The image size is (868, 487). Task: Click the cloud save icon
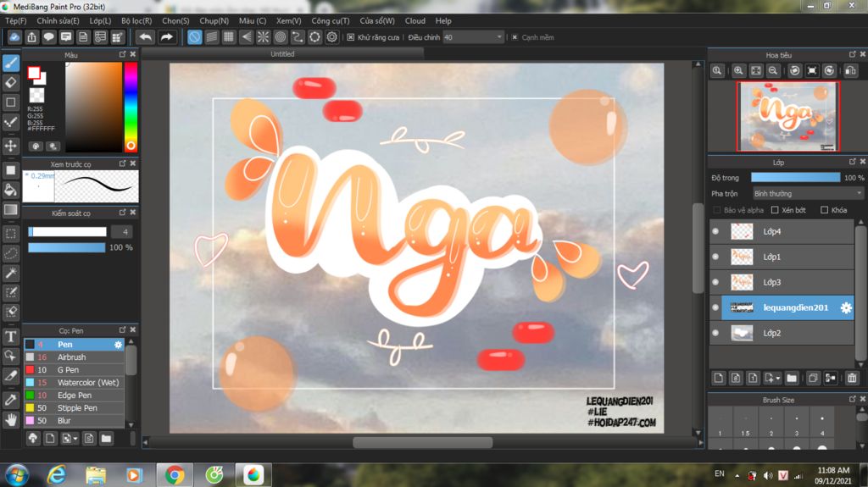pyautogui.click(x=14, y=37)
